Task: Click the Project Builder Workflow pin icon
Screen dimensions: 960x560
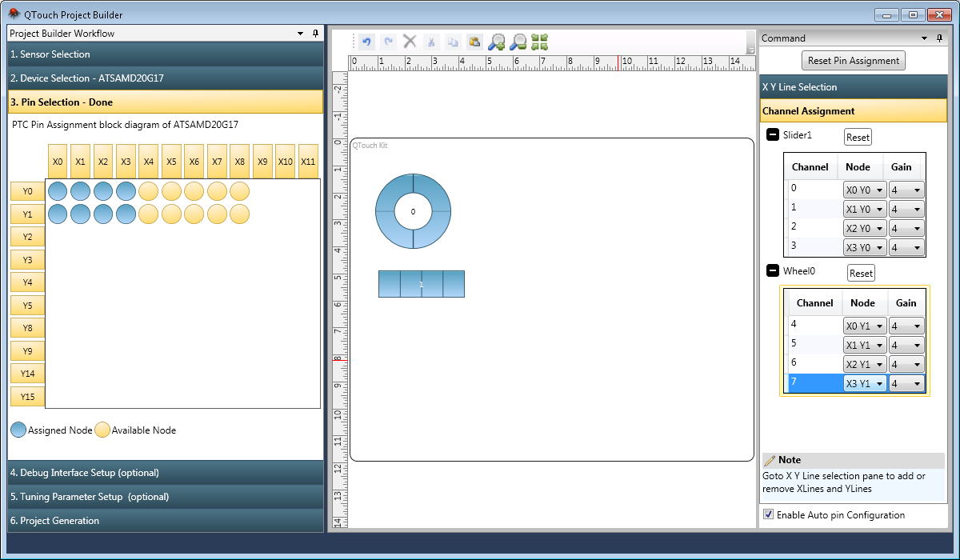Action: (315, 34)
